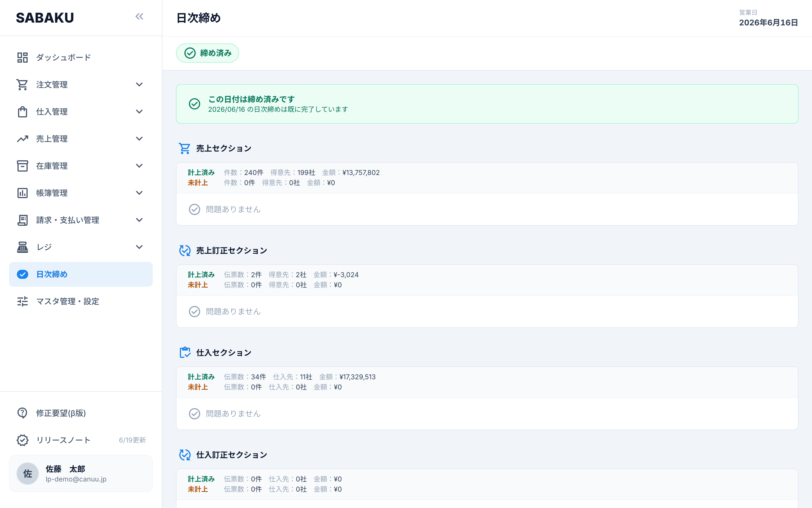Click the ダッシュボード grid icon

pos(23,58)
